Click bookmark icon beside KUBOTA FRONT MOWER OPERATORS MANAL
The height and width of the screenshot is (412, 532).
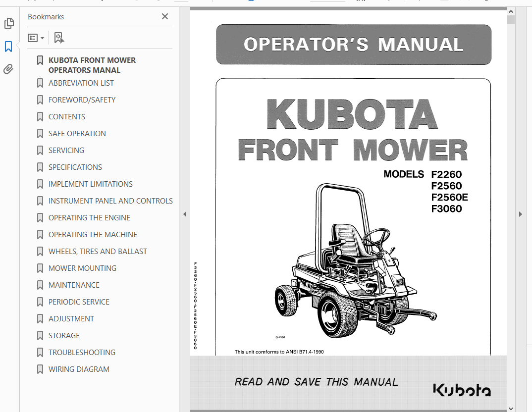(40, 60)
